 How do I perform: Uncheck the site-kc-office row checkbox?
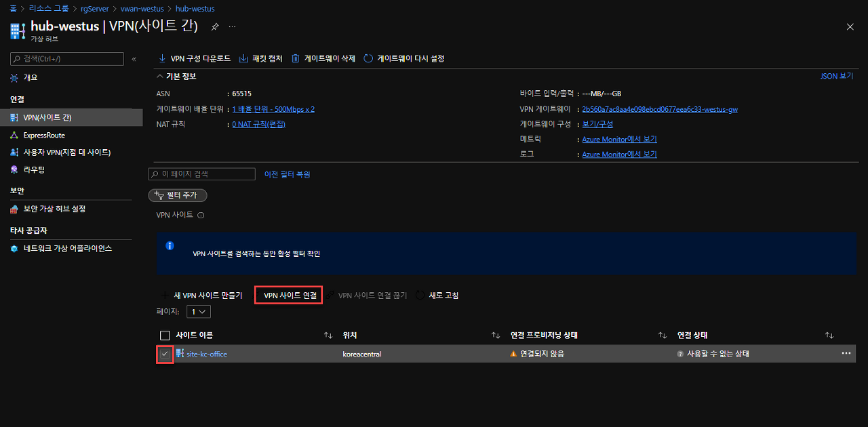click(165, 354)
